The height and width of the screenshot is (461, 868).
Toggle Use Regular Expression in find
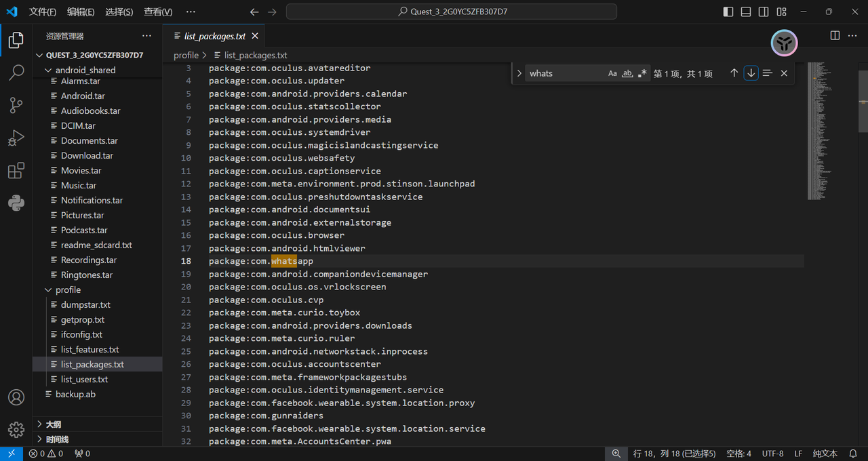click(x=642, y=73)
